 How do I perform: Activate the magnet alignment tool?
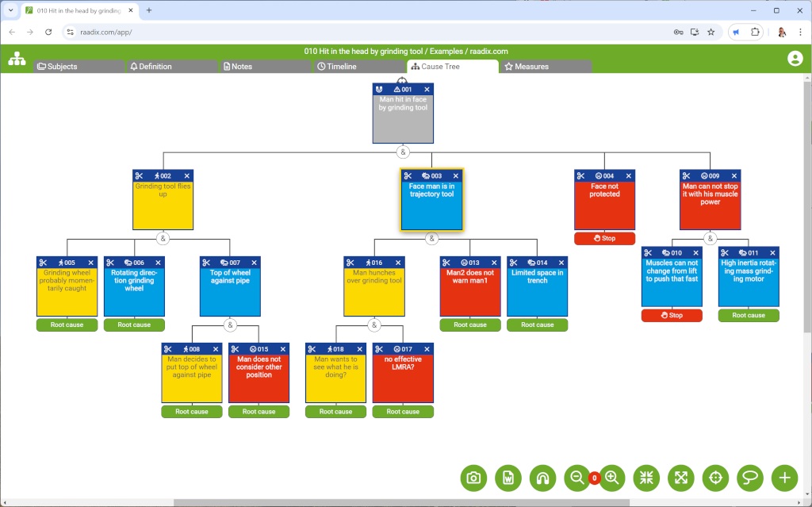542,478
